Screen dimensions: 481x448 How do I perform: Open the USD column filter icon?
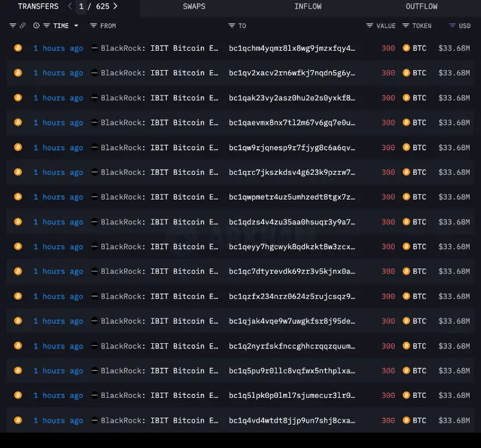tap(452, 25)
